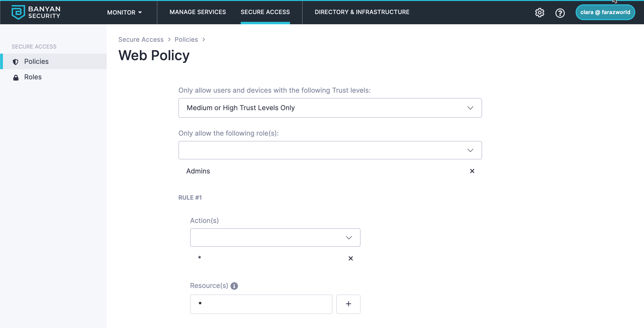The image size is (644, 328).
Task: Click the shield icon beside Policies
Action: coord(16,62)
